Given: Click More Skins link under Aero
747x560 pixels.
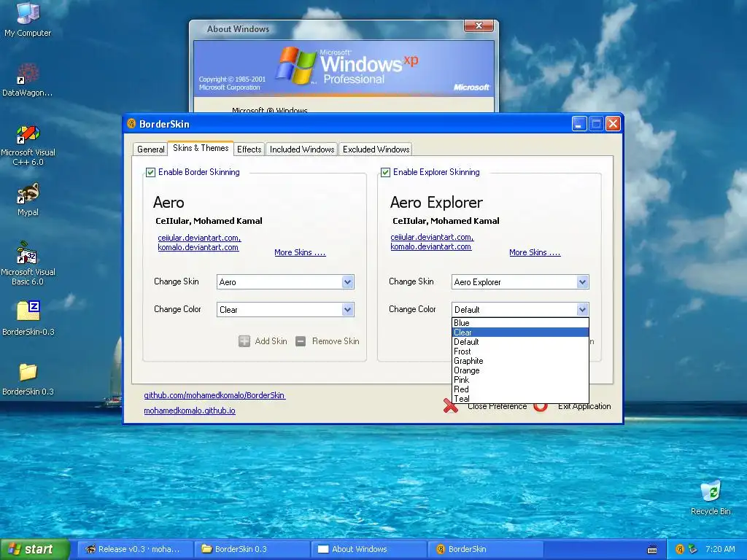Looking at the screenshot, I should (x=300, y=252).
